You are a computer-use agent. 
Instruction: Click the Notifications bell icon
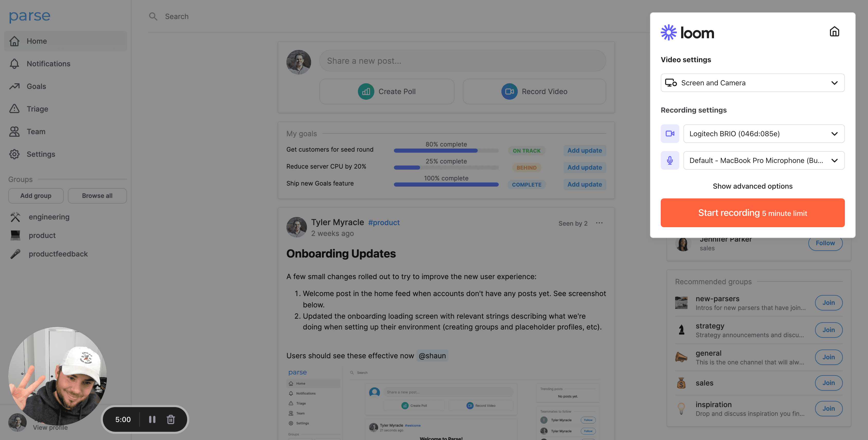(14, 64)
